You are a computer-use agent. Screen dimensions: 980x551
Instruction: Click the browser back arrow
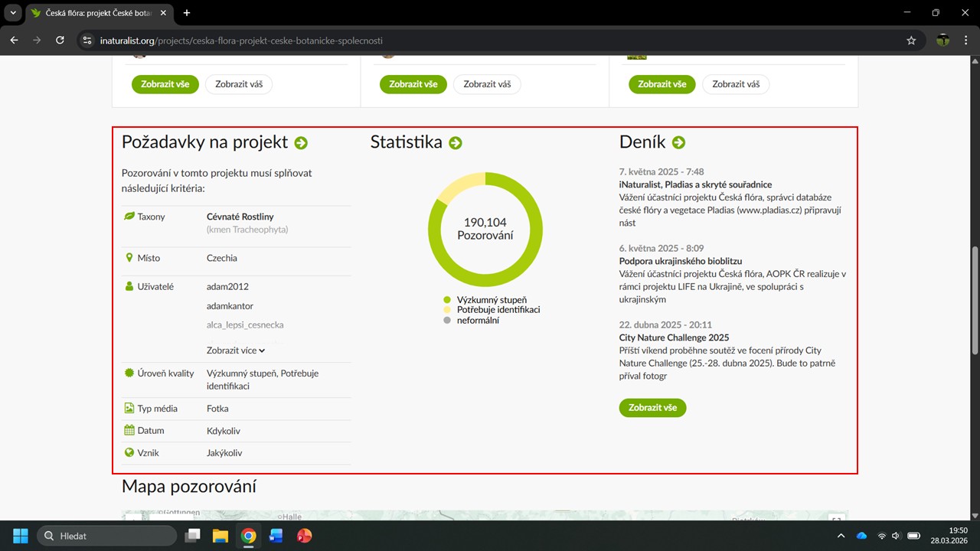tap(14, 41)
